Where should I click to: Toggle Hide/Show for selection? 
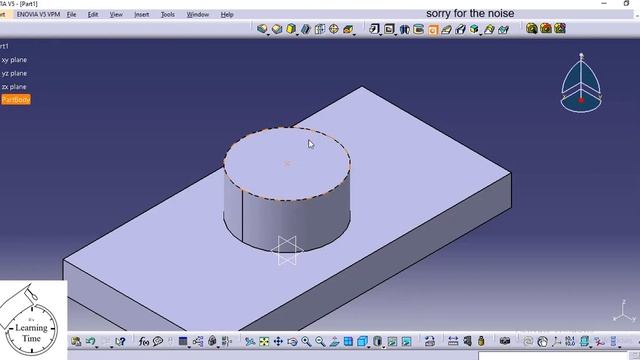(392, 341)
